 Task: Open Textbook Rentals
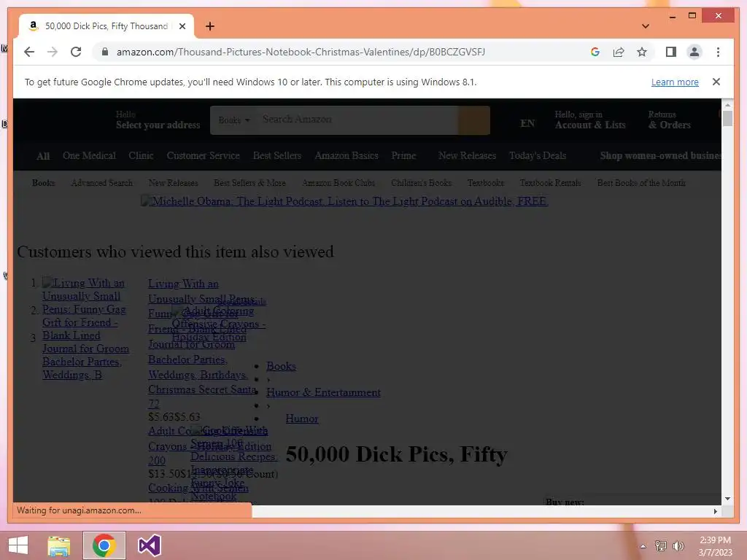pyautogui.click(x=550, y=183)
